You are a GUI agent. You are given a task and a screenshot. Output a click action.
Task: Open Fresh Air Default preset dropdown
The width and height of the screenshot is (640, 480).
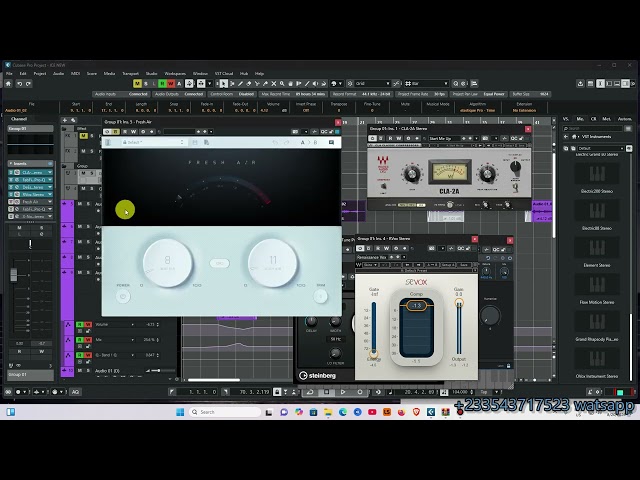click(153, 142)
